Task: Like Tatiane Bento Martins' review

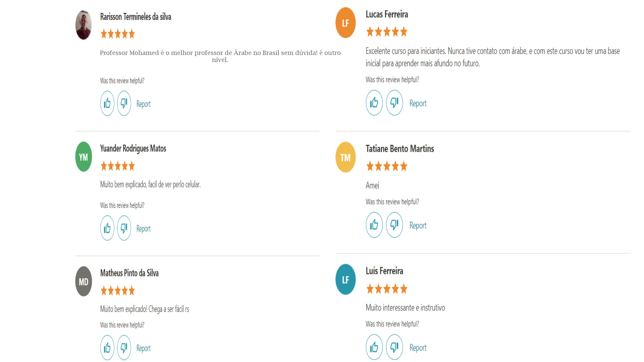Action: 374,225
